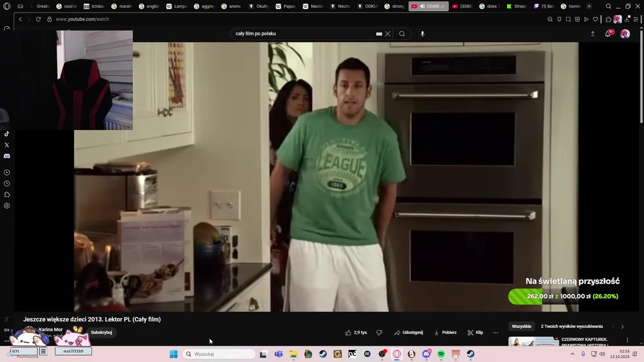Open Discord from the Opera sidebar
The height and width of the screenshot is (362, 644).
tap(7, 156)
